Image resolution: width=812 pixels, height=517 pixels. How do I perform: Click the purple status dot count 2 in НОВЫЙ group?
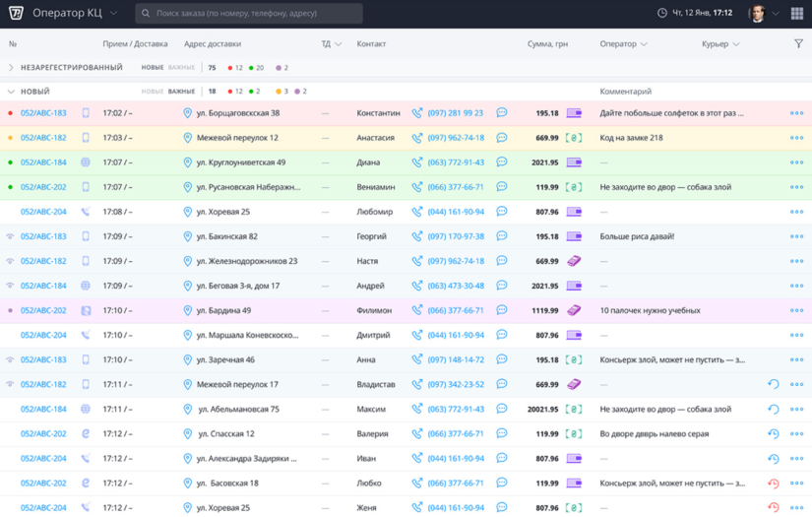click(x=301, y=92)
